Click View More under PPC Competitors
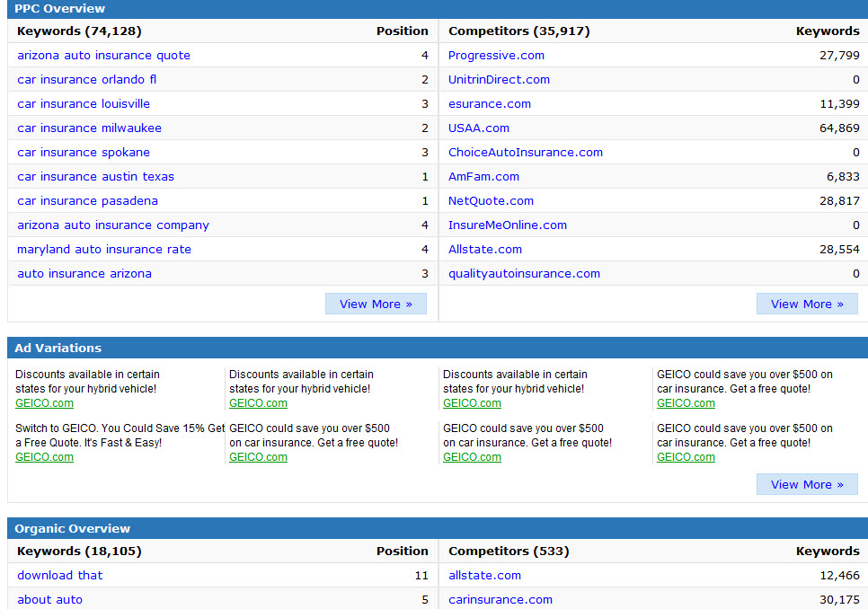The image size is (868, 609). [807, 304]
